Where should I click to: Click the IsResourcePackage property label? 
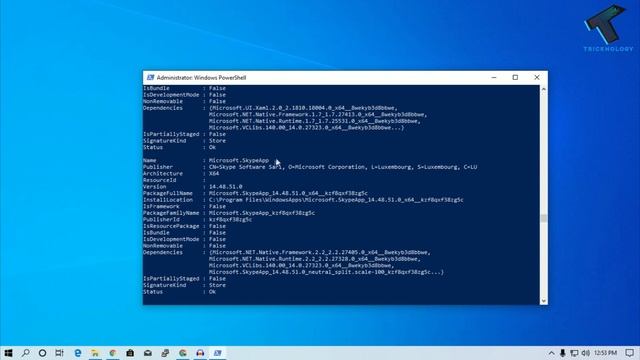click(x=171, y=226)
